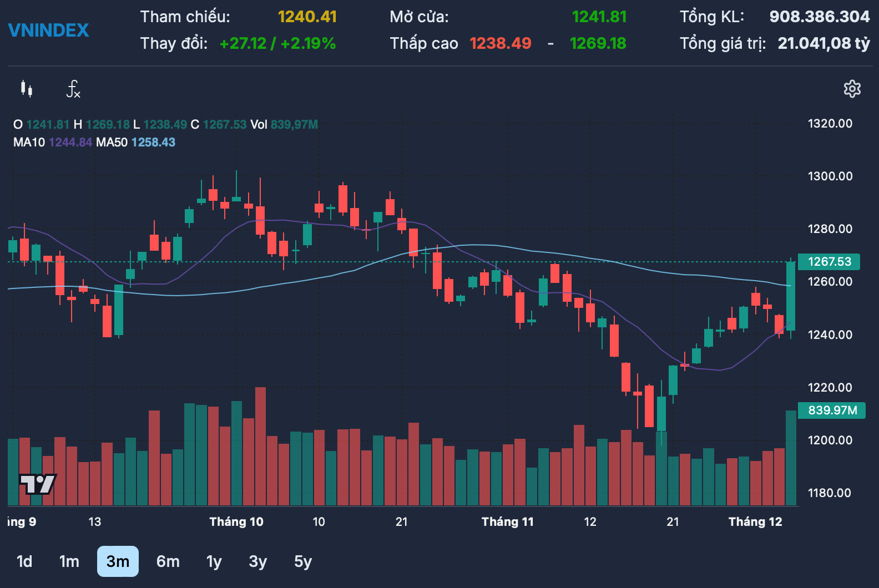
Task: Click the 1200.00 price axis label
Action: (830, 440)
